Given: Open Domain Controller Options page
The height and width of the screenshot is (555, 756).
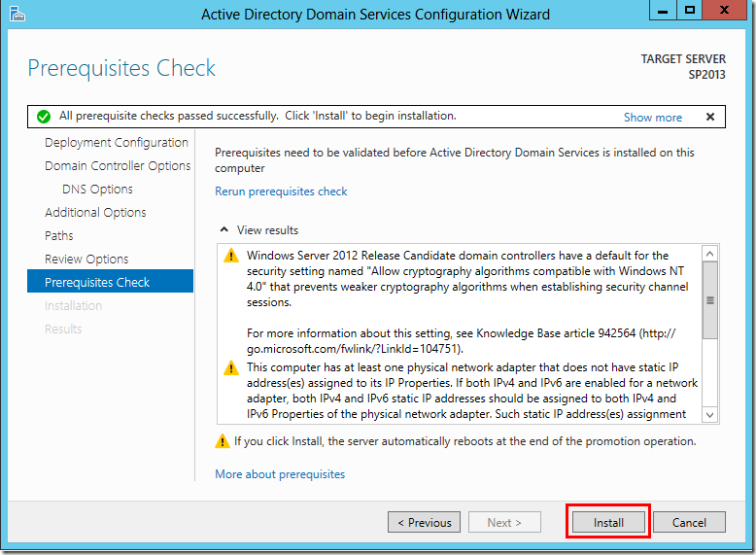Looking at the screenshot, I should [118, 166].
